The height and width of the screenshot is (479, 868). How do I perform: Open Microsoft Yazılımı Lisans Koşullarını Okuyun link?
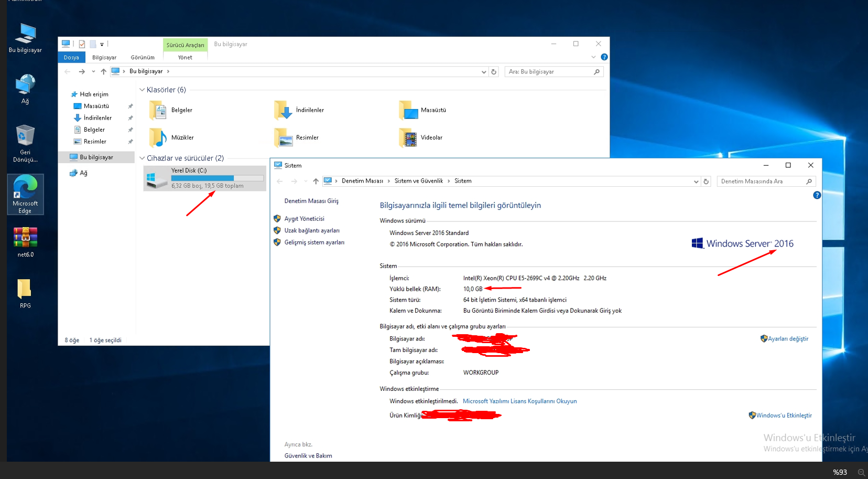tap(519, 401)
